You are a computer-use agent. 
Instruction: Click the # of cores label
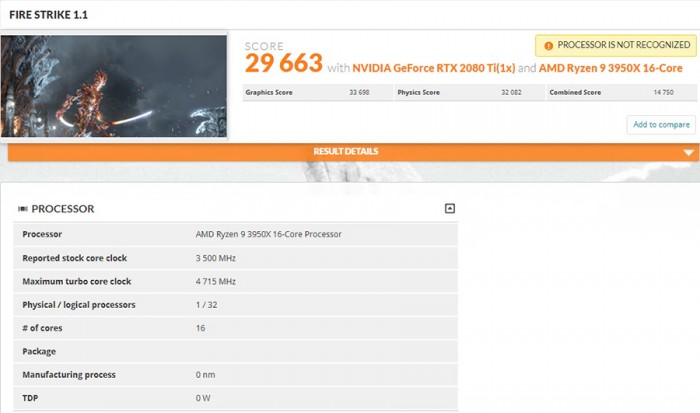point(42,328)
